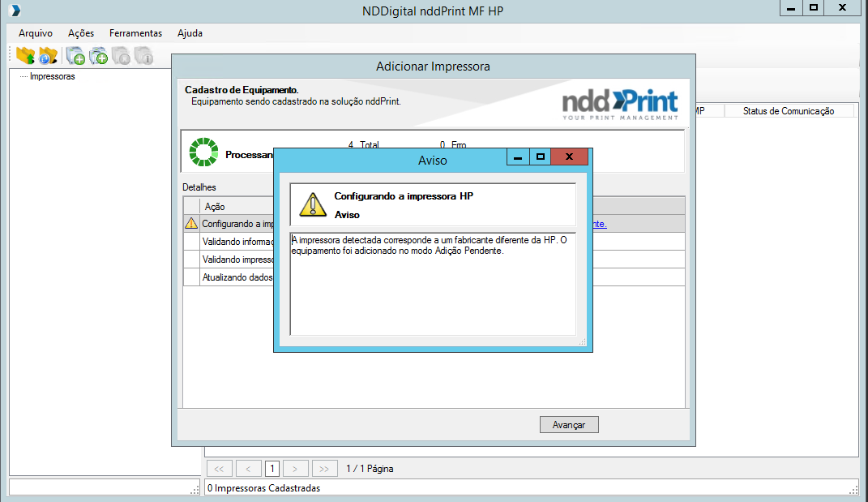Open the Arquivo menu
Screen dimensions: 868x502
(36, 33)
